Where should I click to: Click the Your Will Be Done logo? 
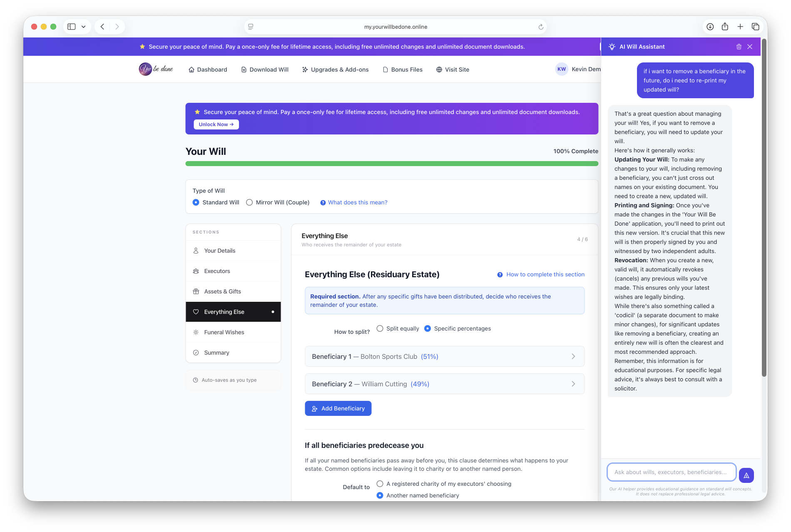[x=156, y=69]
